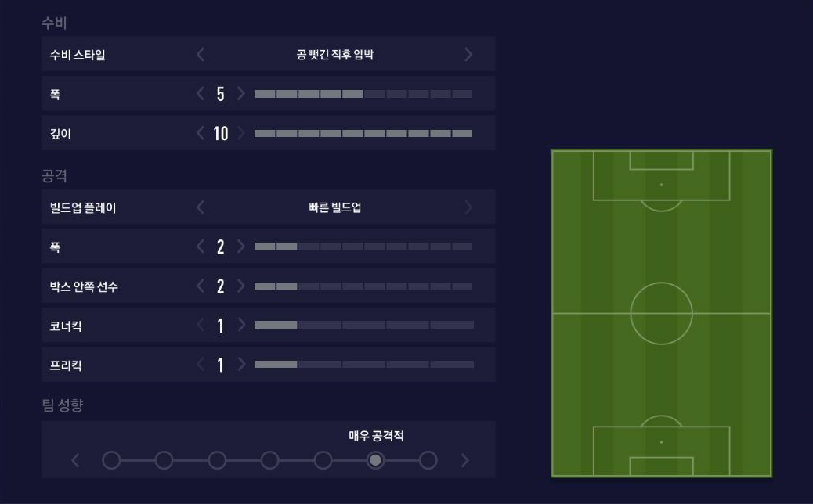Click right arrow for 수비 스타일
The image size is (813, 504).
tap(468, 55)
